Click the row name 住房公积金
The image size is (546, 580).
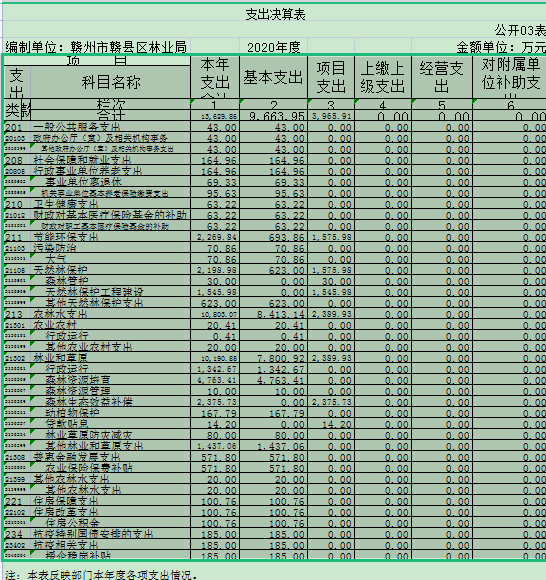(73, 523)
